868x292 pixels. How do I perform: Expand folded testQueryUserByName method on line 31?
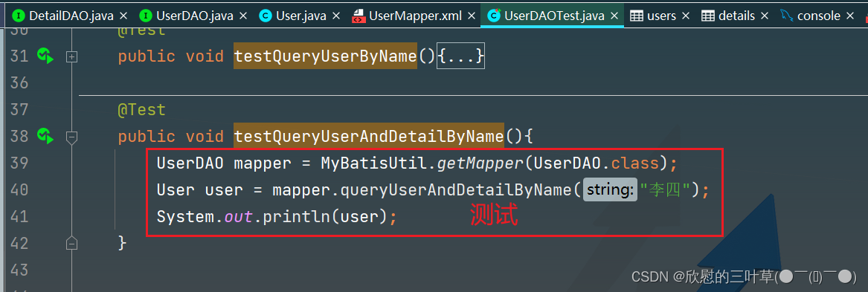pyautogui.click(x=71, y=56)
